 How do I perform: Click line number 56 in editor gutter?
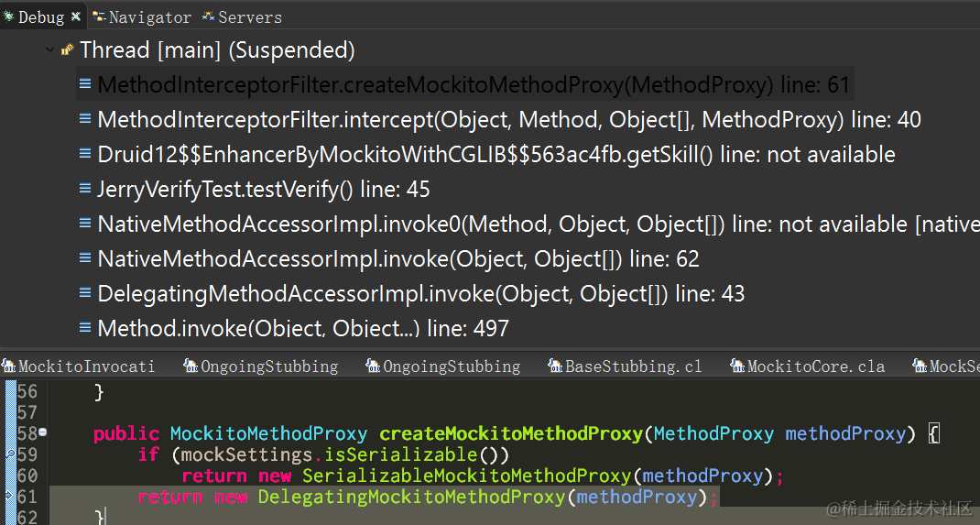pos(27,392)
